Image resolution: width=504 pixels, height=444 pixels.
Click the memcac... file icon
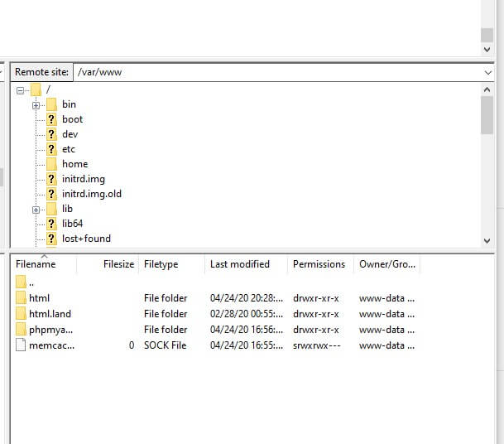tap(21, 345)
